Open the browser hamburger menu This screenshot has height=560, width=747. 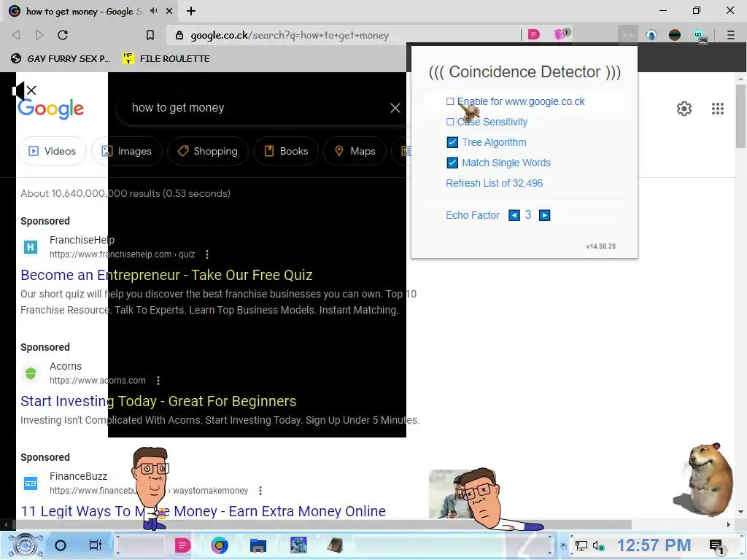click(x=730, y=35)
